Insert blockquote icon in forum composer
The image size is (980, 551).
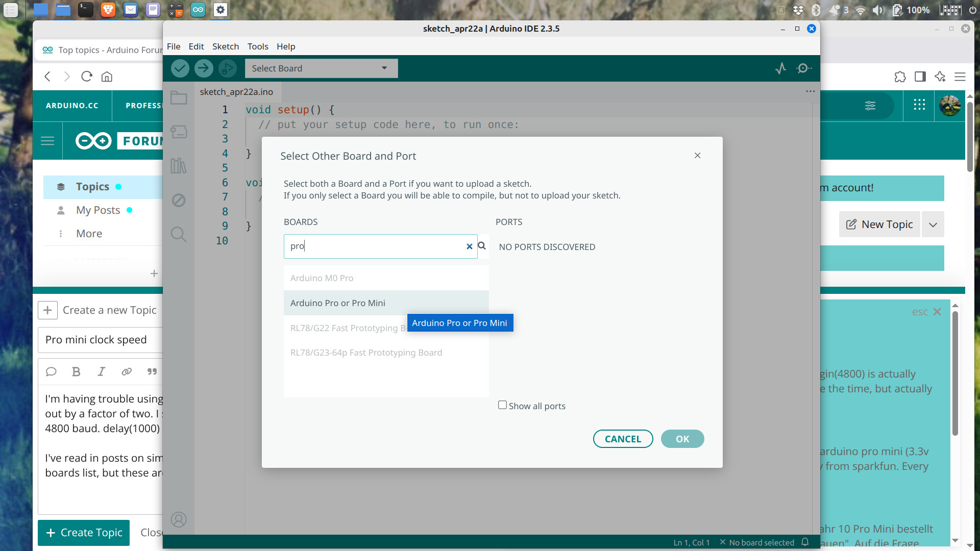152,371
